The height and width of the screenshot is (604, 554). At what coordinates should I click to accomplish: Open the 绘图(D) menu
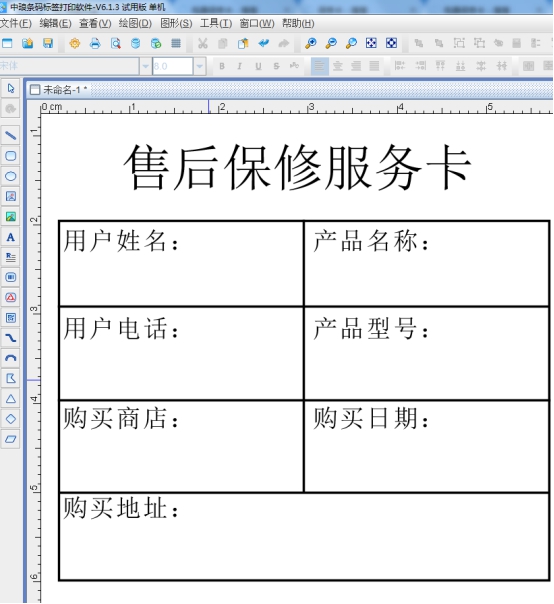click(135, 23)
